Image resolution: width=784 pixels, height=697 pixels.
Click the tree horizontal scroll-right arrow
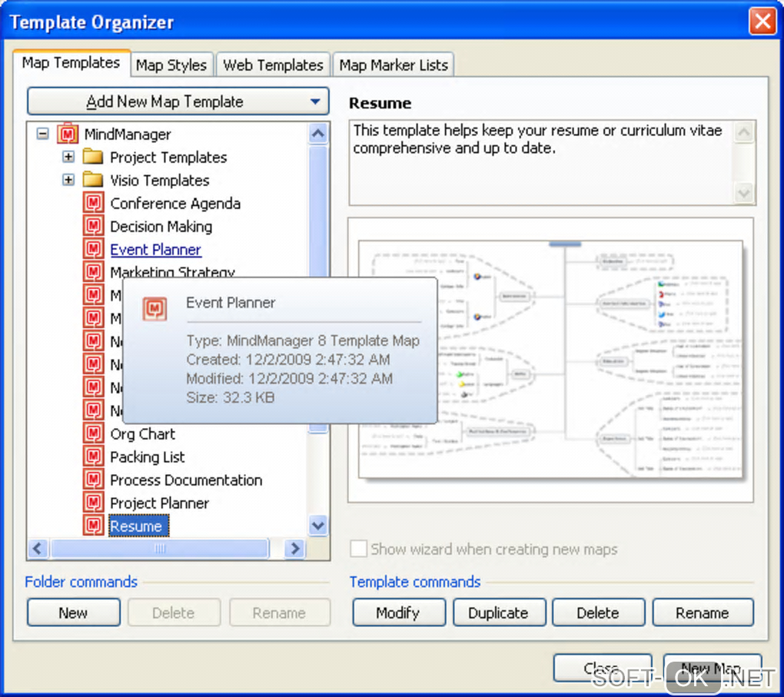[x=295, y=549]
